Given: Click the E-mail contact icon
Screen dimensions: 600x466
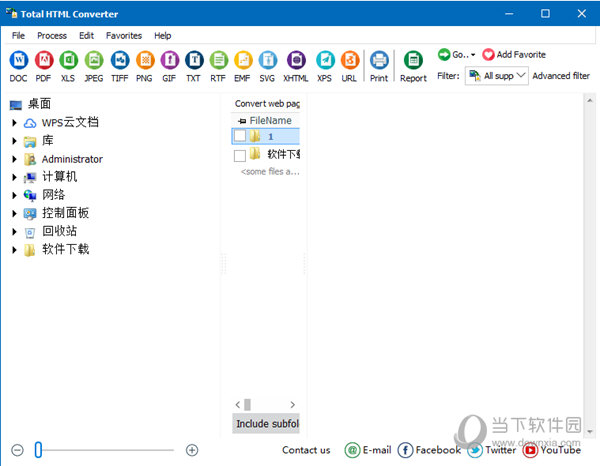Looking at the screenshot, I should coord(352,450).
